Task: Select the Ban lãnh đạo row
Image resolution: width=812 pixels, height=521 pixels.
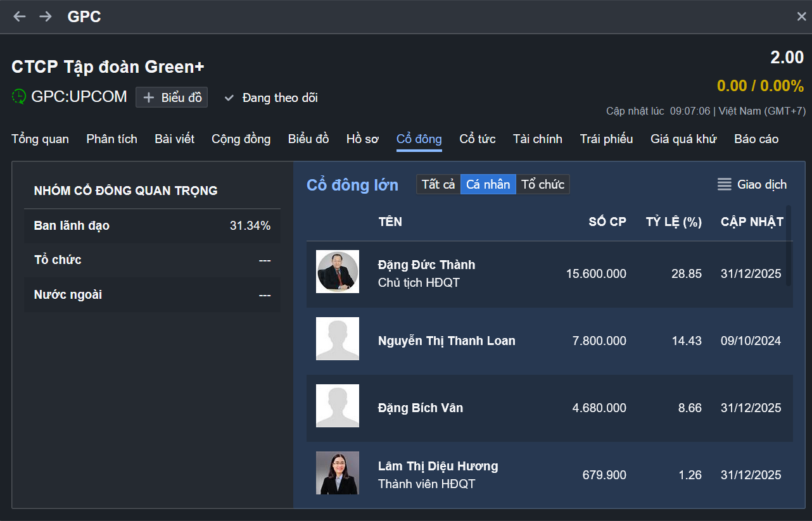Action: click(x=152, y=225)
